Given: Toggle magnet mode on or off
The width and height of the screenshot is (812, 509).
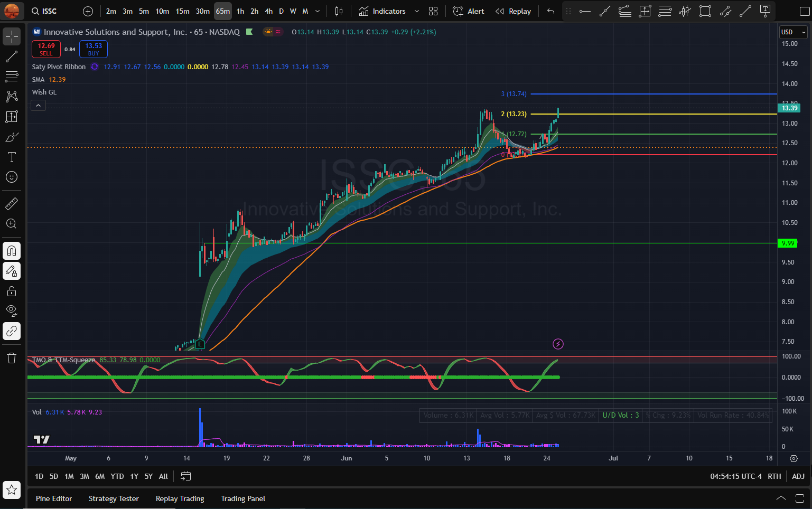Looking at the screenshot, I should click(x=12, y=251).
